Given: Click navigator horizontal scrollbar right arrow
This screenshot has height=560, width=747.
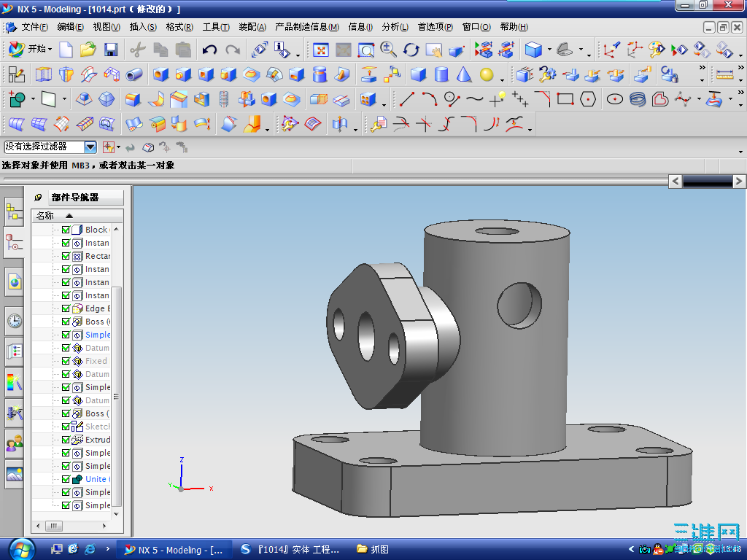Looking at the screenshot, I should (104, 526).
